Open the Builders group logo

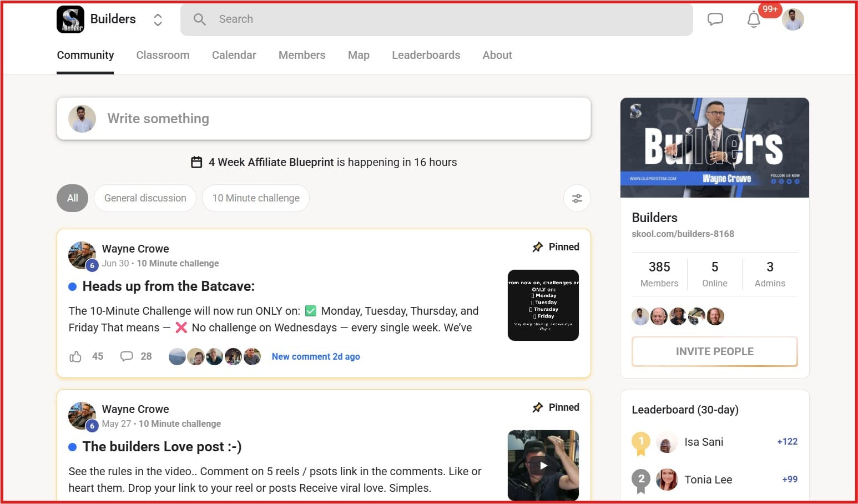point(70,19)
